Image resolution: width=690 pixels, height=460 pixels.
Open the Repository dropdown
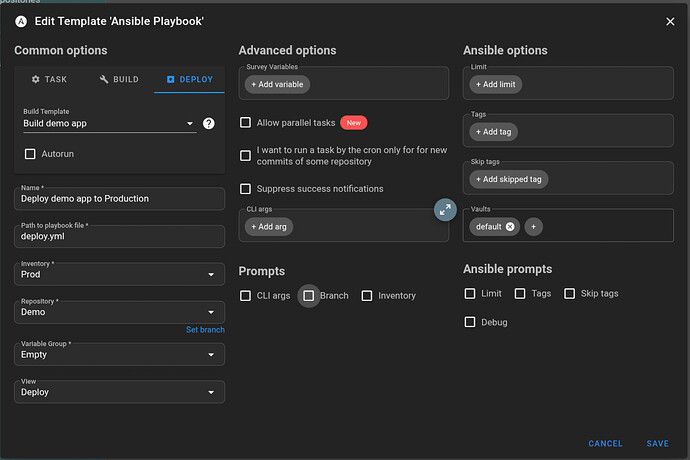[120, 312]
